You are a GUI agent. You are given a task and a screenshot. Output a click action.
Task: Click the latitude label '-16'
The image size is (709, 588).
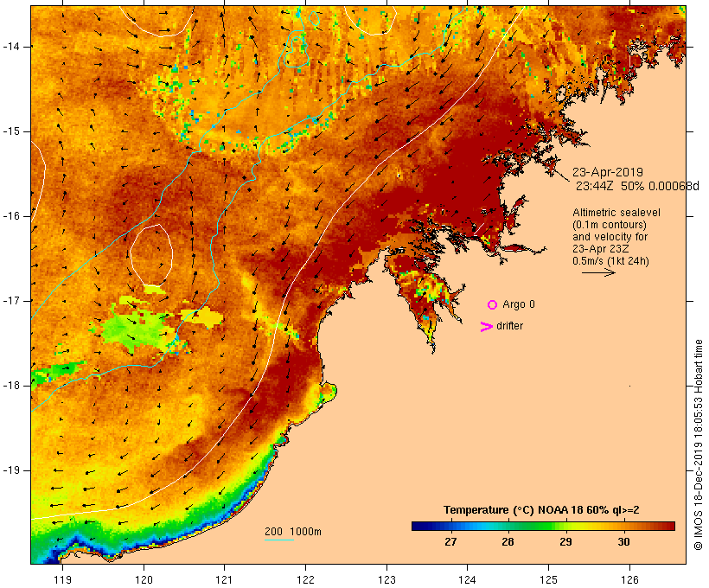(11, 216)
